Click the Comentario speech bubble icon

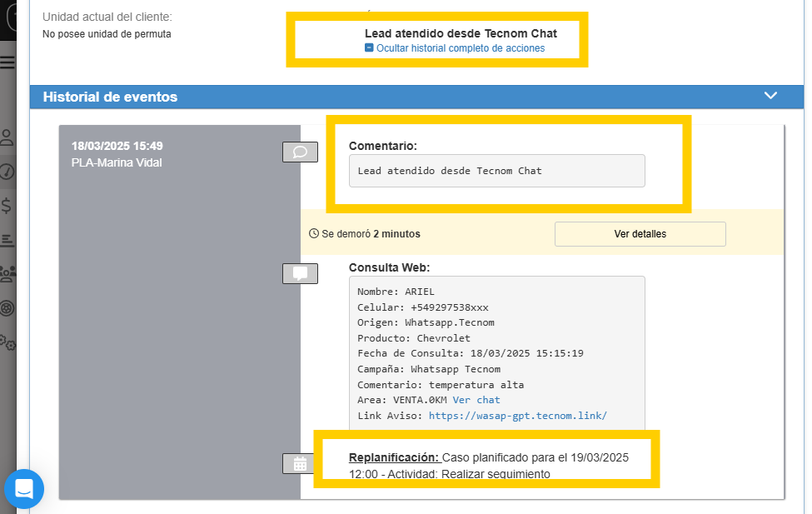(x=300, y=152)
